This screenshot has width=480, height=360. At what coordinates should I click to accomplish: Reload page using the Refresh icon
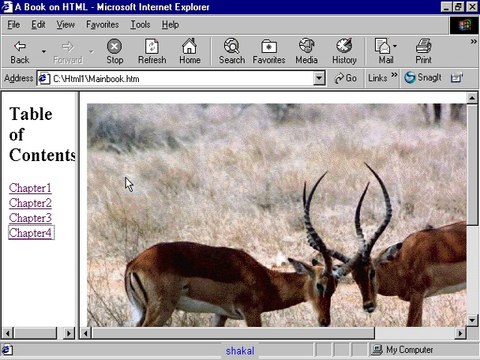(x=152, y=52)
